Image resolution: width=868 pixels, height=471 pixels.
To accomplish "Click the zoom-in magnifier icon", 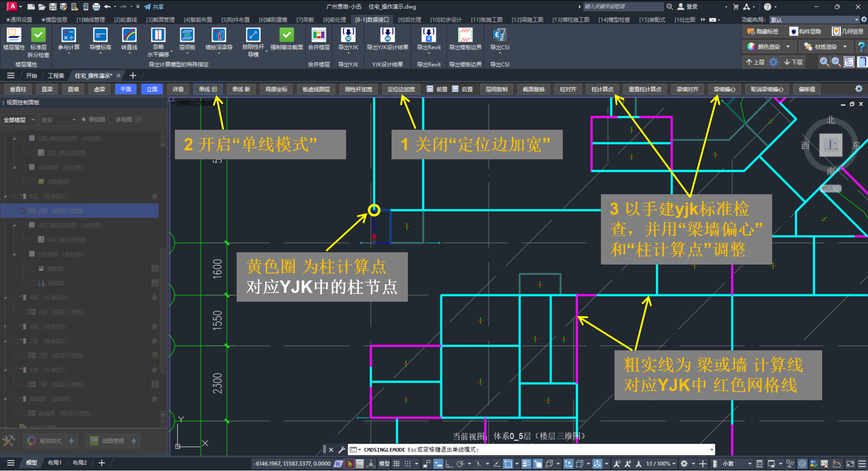I will coord(824,62).
